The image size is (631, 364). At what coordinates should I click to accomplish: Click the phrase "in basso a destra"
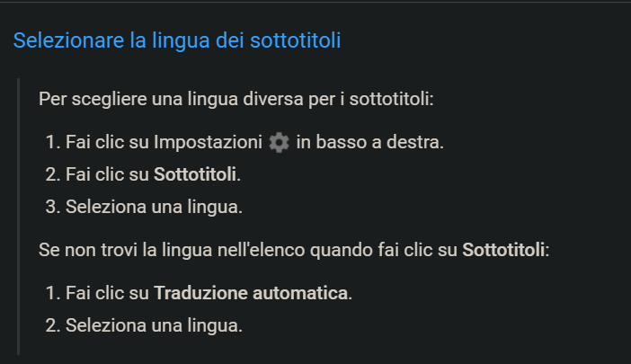(x=369, y=142)
